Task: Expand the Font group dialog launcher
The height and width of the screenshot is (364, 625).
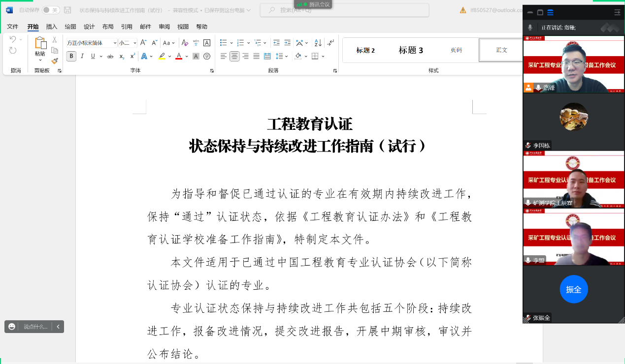Action: (x=212, y=71)
